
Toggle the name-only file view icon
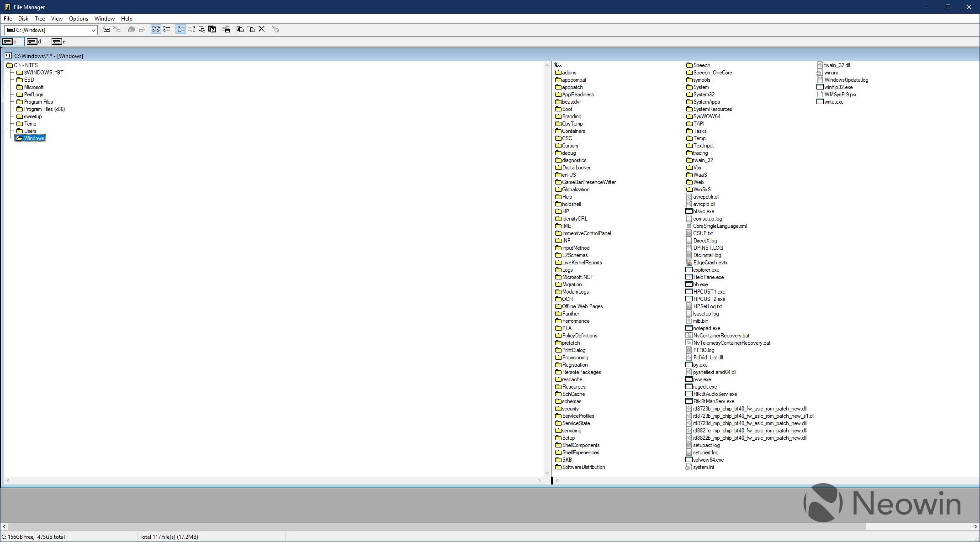point(156,29)
